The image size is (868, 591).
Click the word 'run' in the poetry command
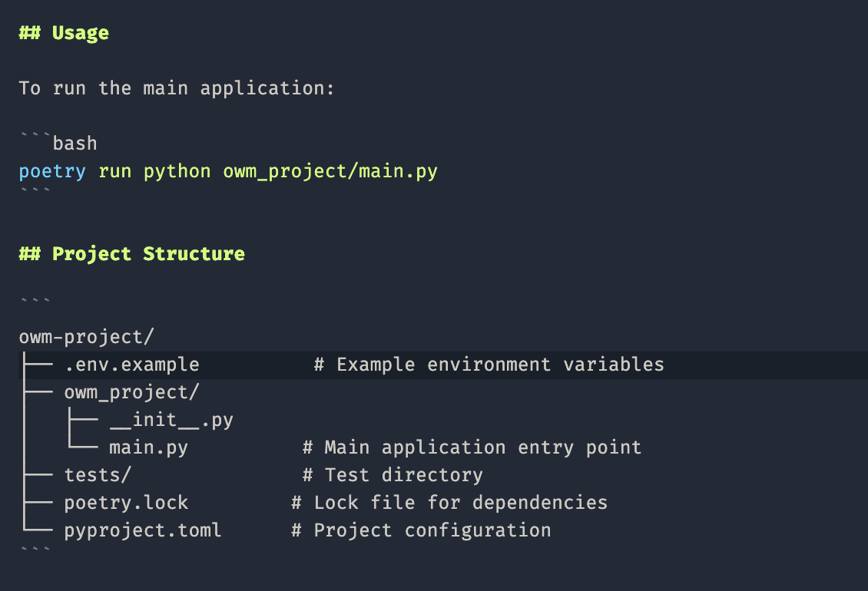[x=114, y=172]
